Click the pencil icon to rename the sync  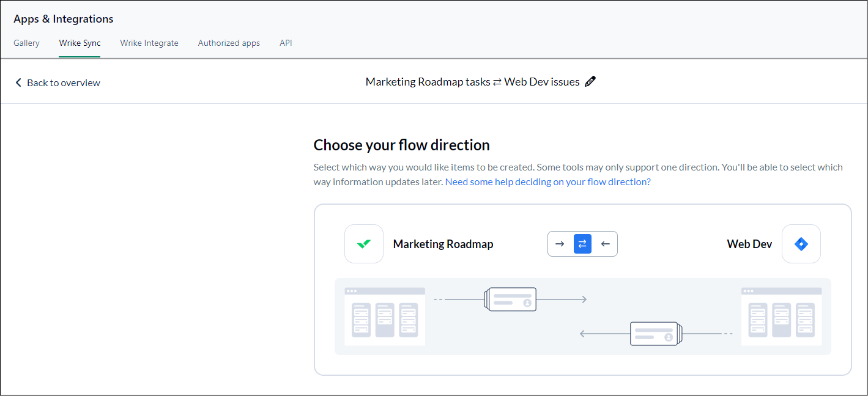click(590, 82)
